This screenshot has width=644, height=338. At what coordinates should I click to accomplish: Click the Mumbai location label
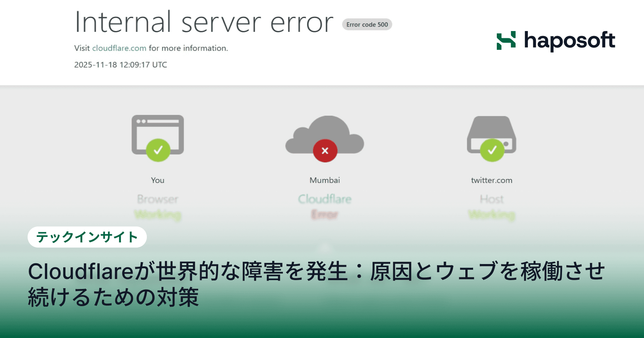325,180
